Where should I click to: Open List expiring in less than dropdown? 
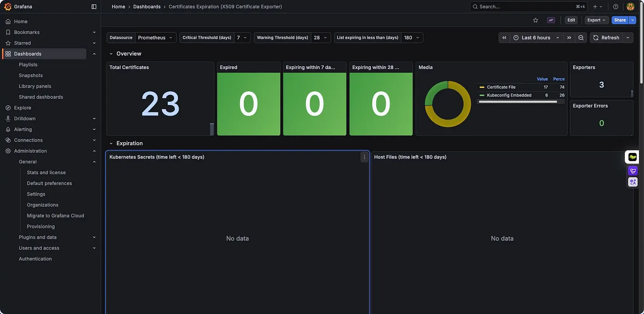click(412, 38)
